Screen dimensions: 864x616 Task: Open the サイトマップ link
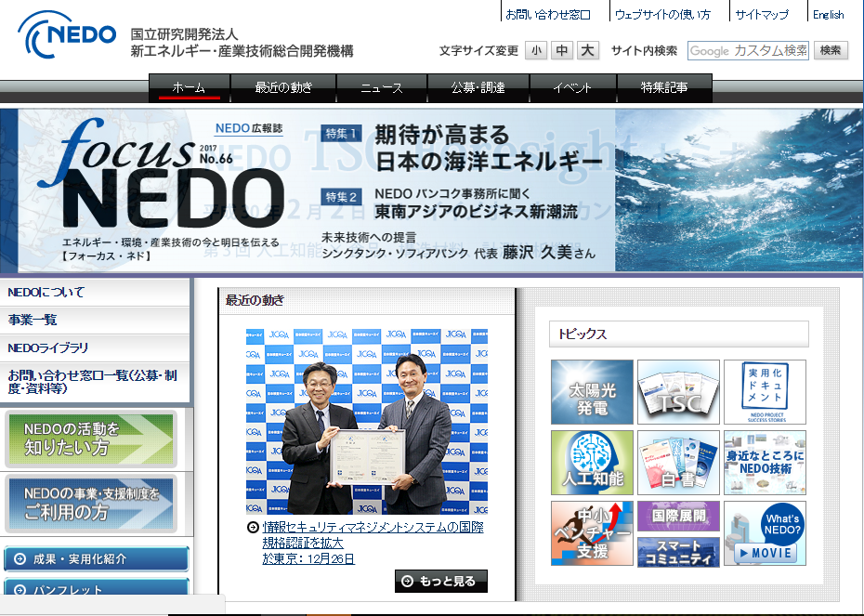[x=762, y=15]
